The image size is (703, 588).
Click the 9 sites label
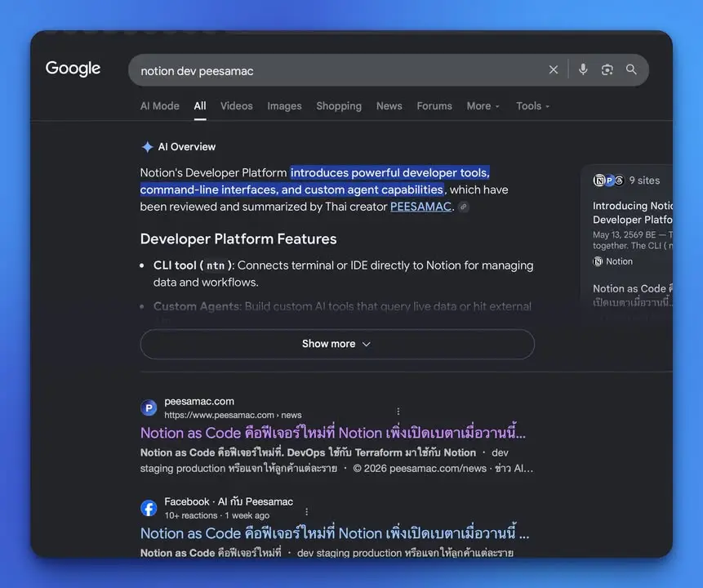click(x=644, y=180)
